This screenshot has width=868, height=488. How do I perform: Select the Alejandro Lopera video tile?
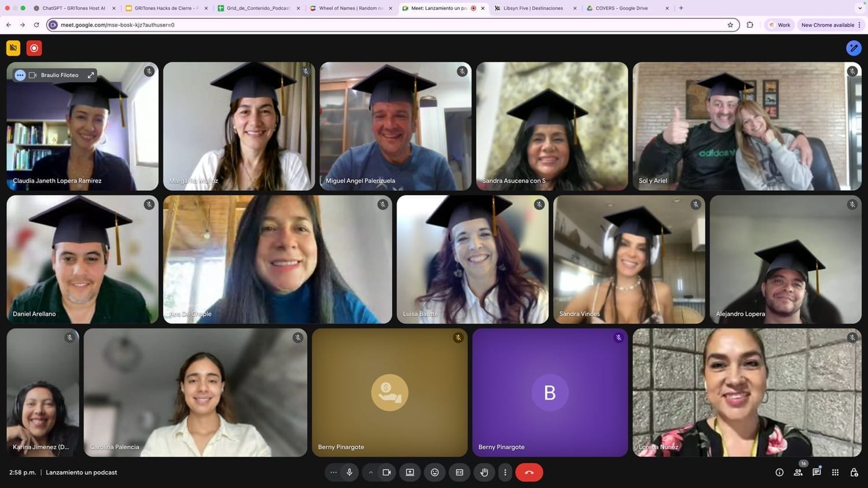785,259
